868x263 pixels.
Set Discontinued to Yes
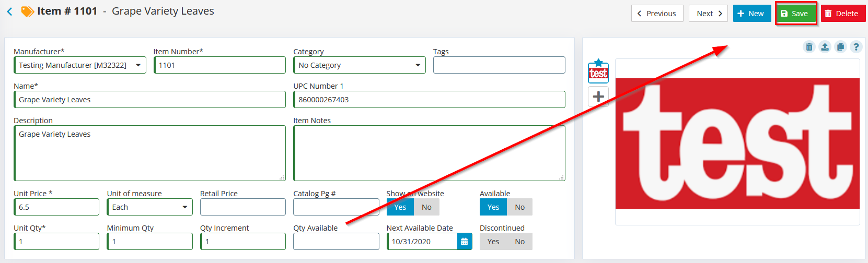click(x=493, y=242)
